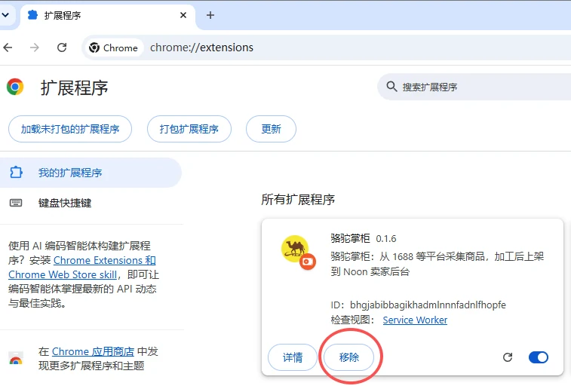This screenshot has width=571, height=392.
Task: Click the extension ID bhgjabibbagikhadmlnnnfadnlfhopfe
Action: click(x=428, y=305)
